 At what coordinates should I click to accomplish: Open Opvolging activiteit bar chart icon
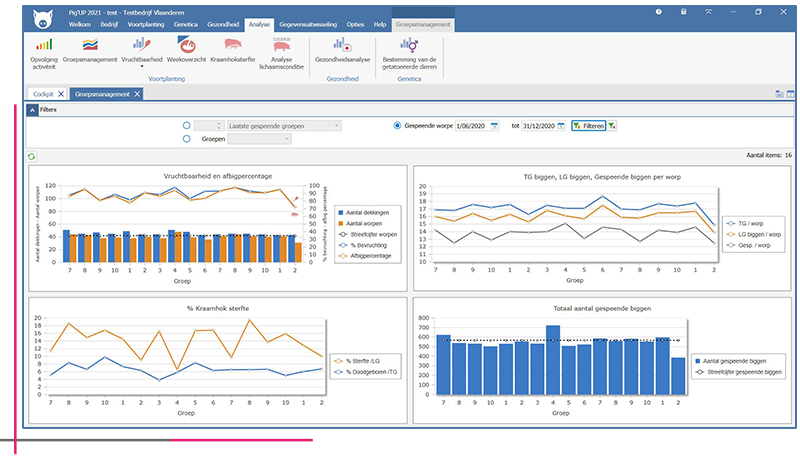[43, 44]
